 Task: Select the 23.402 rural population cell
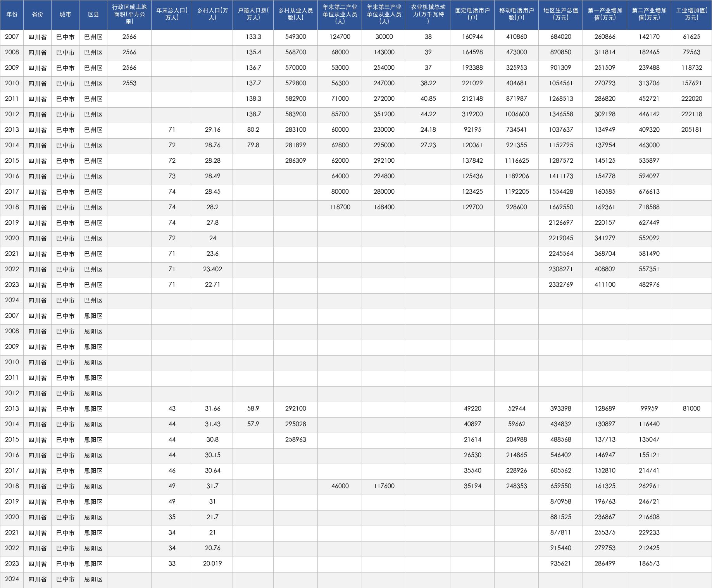212,270
